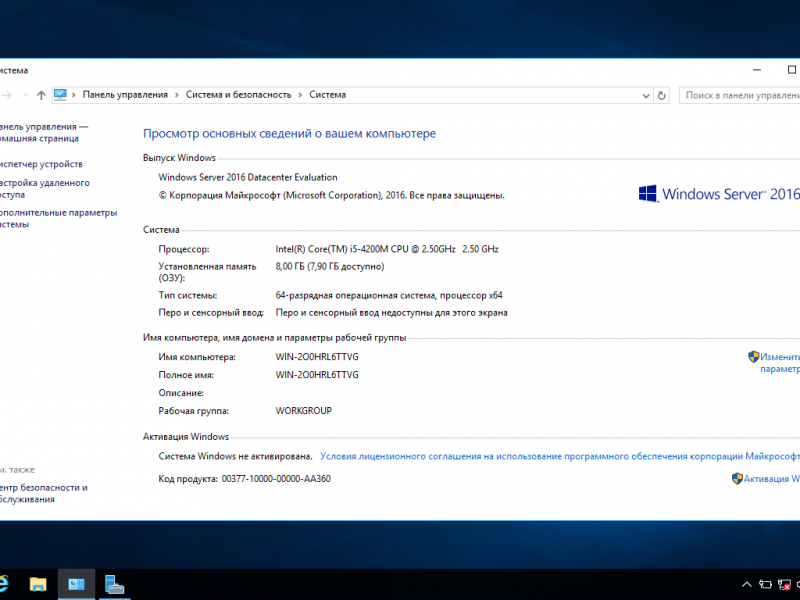This screenshot has height=600, width=800.
Task: Click the 64-разрядная операционная система value
Action: 389,295
